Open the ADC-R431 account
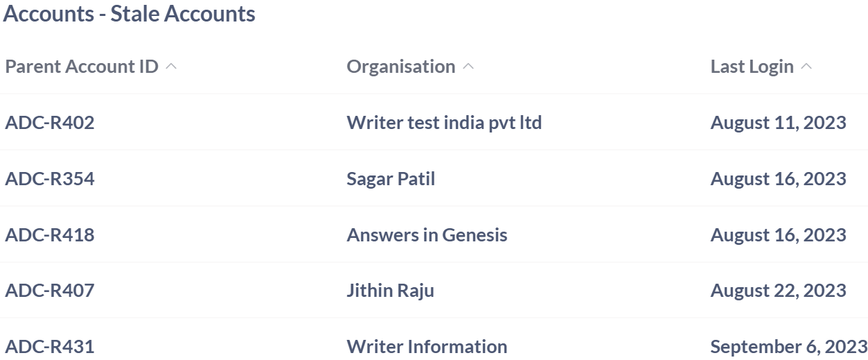Screen dimensions: 868x360 point(50,347)
